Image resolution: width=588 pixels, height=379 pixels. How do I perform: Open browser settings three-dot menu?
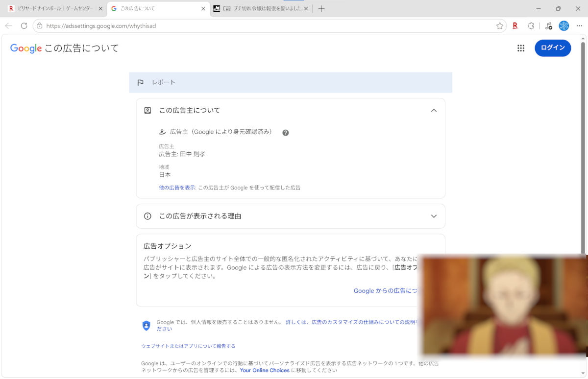(580, 26)
